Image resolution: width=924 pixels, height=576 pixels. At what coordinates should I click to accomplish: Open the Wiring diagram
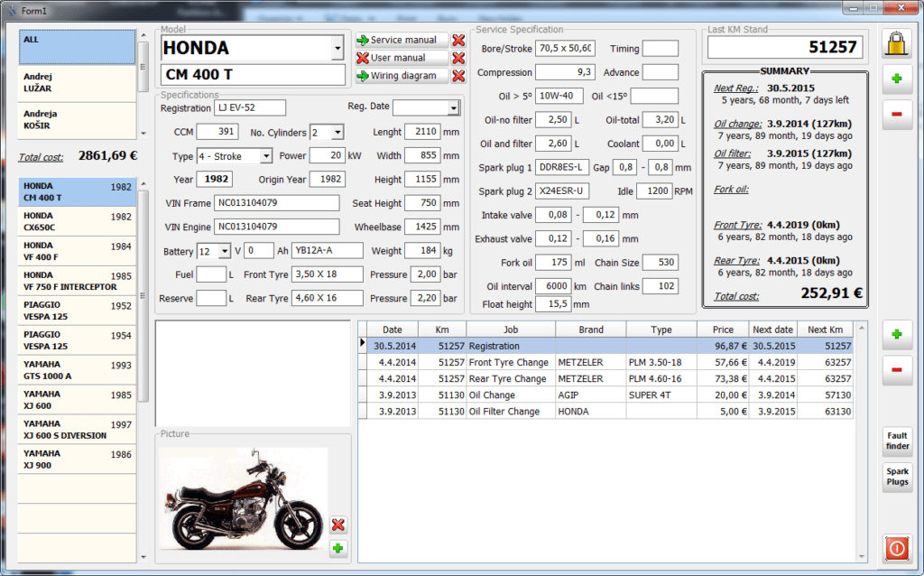(x=402, y=76)
